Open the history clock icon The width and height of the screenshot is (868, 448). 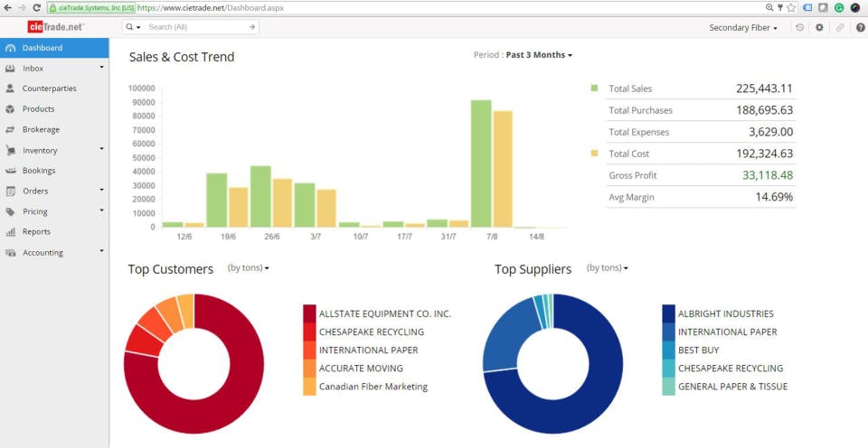click(799, 27)
